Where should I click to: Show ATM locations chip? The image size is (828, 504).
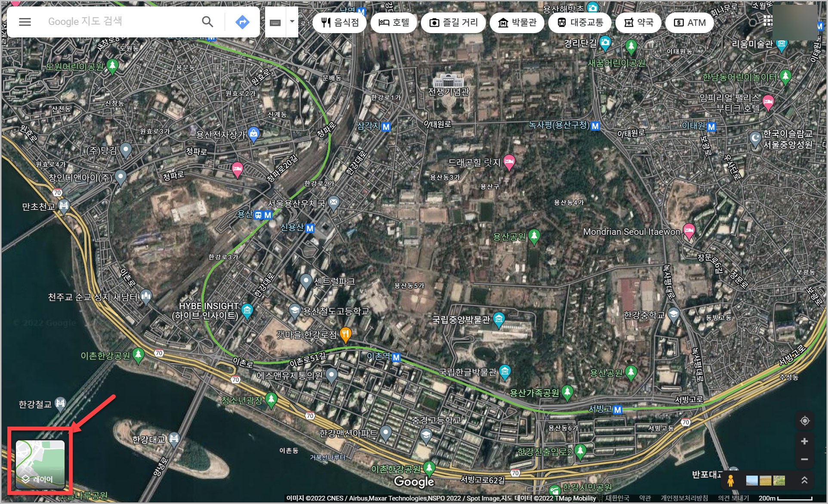click(x=689, y=22)
